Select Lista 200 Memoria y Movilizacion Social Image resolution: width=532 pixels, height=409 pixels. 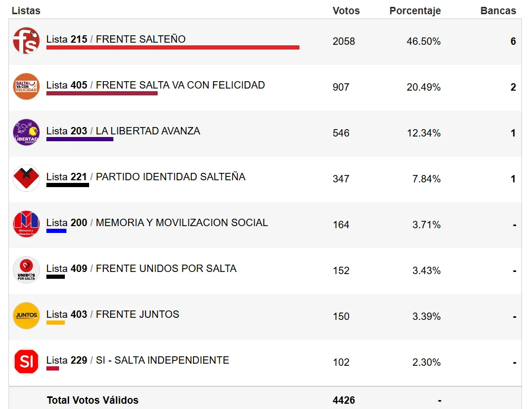point(157,223)
